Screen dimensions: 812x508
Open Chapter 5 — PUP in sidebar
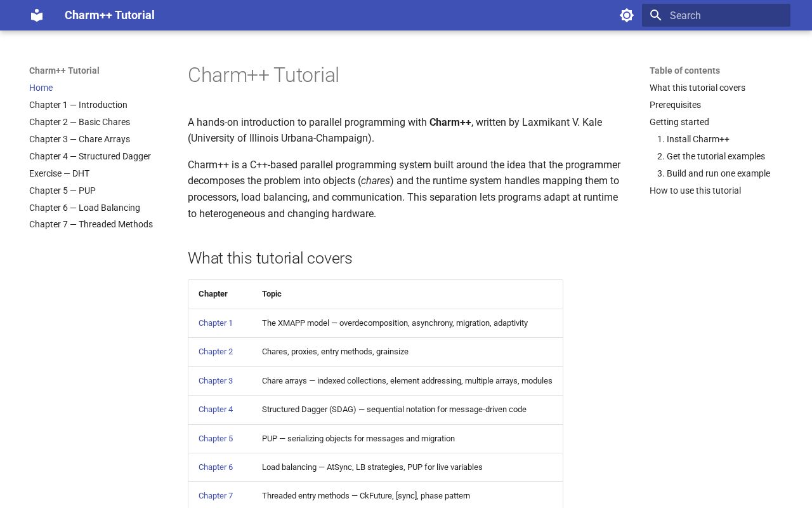pos(62,190)
